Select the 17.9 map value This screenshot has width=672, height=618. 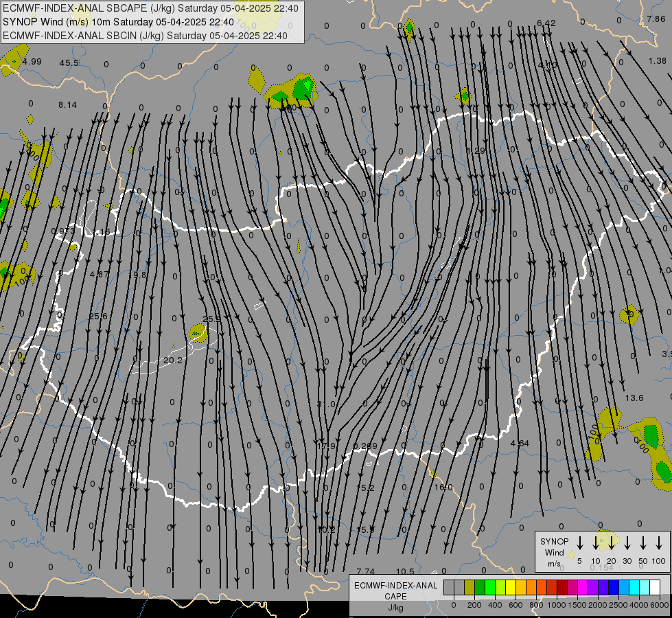pos(326,446)
